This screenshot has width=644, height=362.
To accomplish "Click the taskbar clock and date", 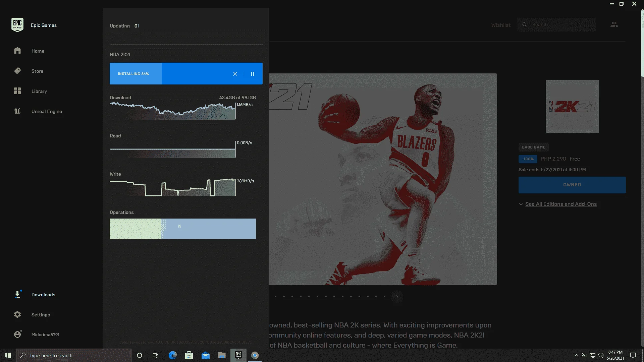I will click(615, 355).
